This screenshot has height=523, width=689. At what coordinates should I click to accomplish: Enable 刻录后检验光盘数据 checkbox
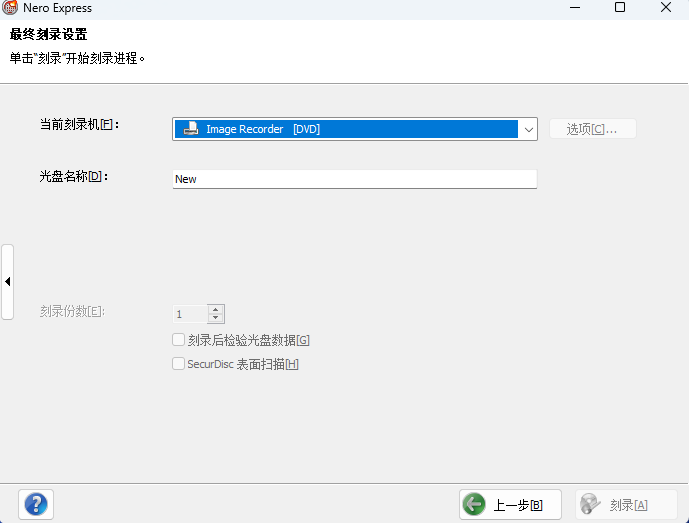(179, 340)
